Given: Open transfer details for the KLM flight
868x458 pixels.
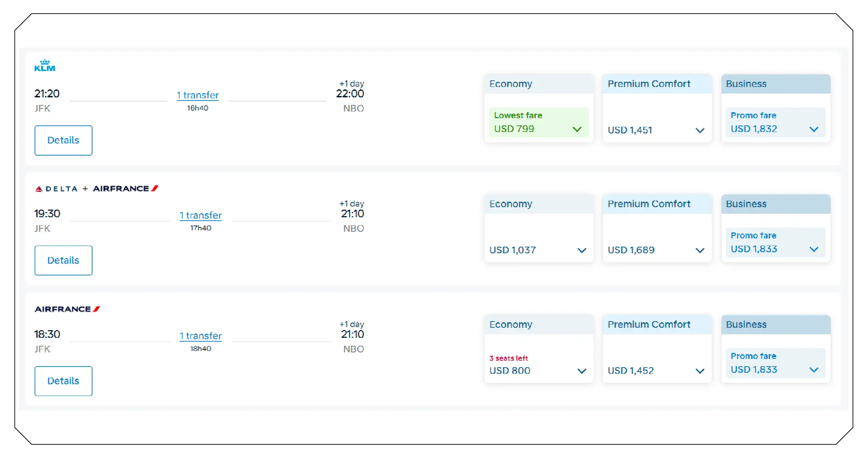Looking at the screenshot, I should [197, 95].
